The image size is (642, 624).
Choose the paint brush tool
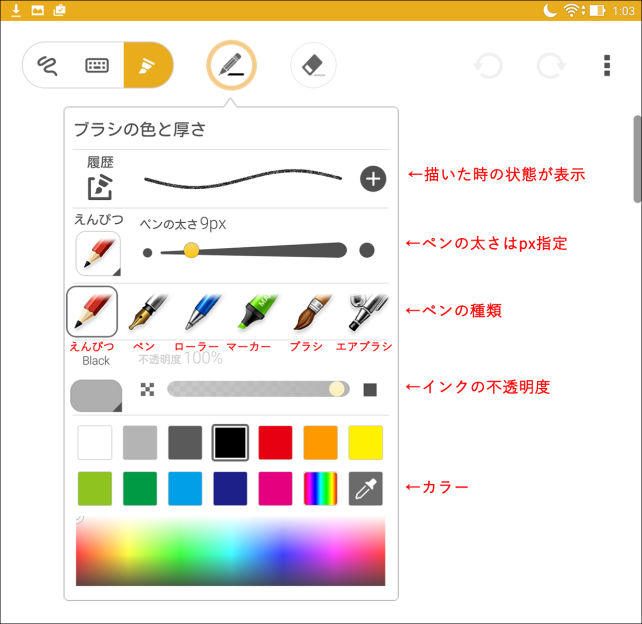(x=312, y=312)
